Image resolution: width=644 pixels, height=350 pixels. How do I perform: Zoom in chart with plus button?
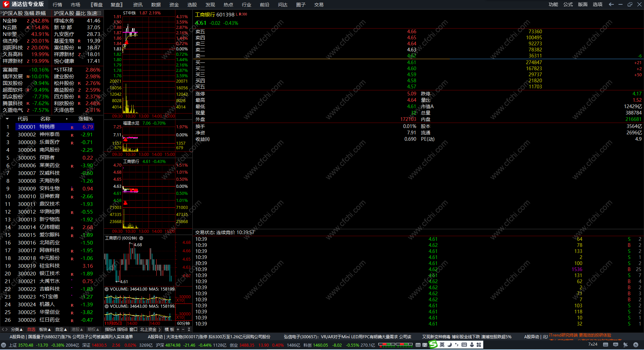(178, 330)
